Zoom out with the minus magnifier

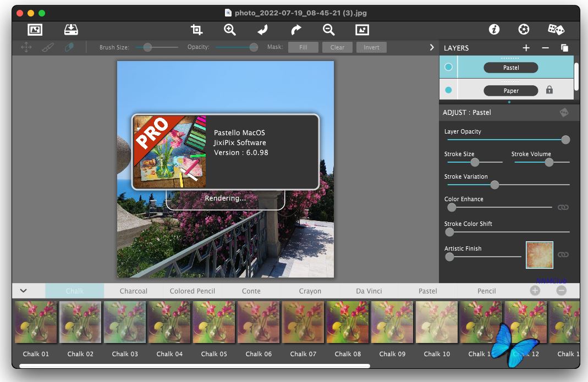[329, 30]
